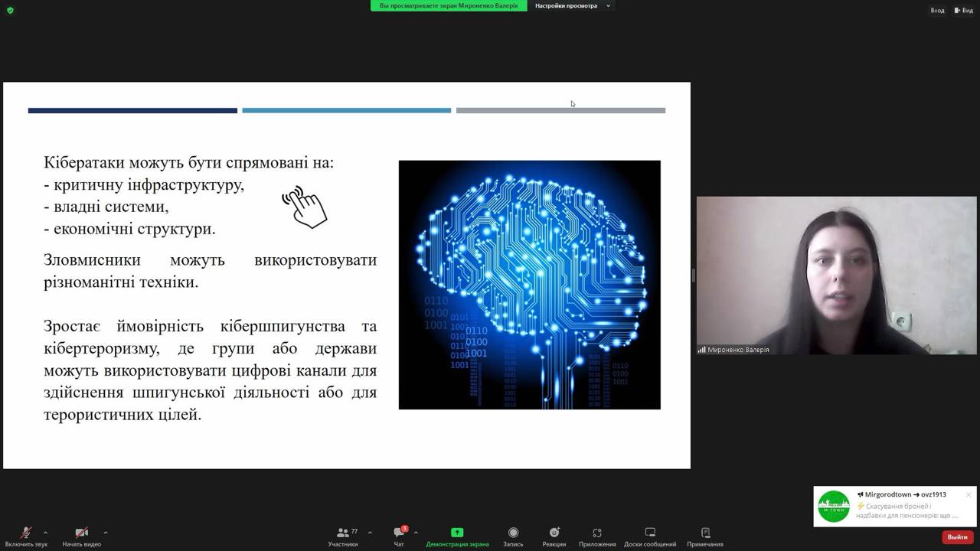
Task: Click Мироненко Валерія's video thumbnail
Action: [x=836, y=275]
